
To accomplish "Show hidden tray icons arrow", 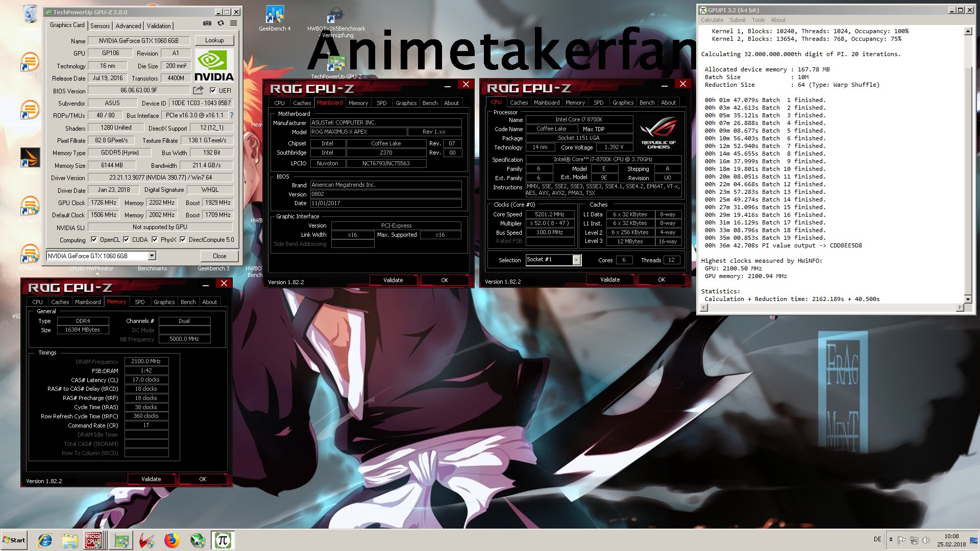I will 891,540.
